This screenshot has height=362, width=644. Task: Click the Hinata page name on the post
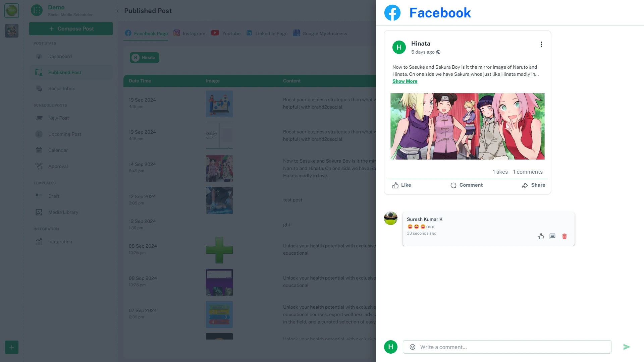(x=421, y=44)
